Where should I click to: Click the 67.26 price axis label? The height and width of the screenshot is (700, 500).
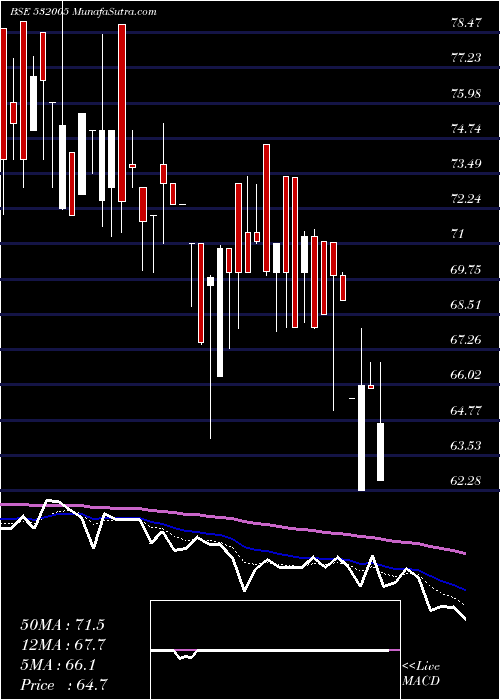click(467, 341)
